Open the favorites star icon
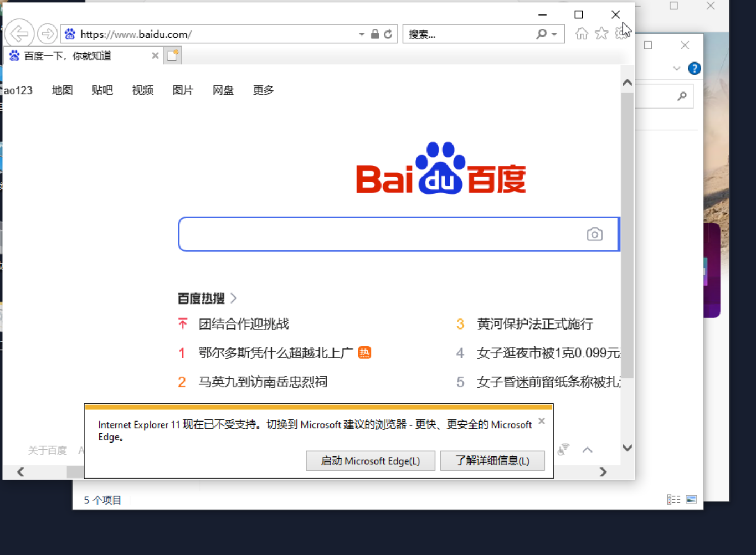 (x=601, y=34)
